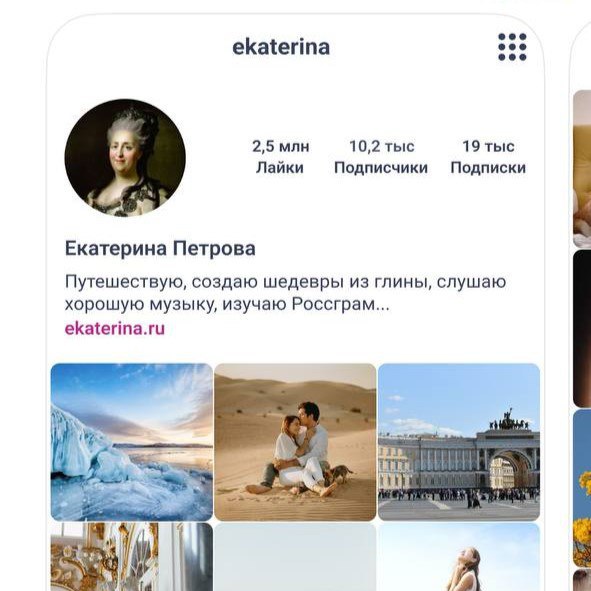The height and width of the screenshot is (591, 591).
Task: Open the ekaterina.ru website link
Action: [115, 328]
